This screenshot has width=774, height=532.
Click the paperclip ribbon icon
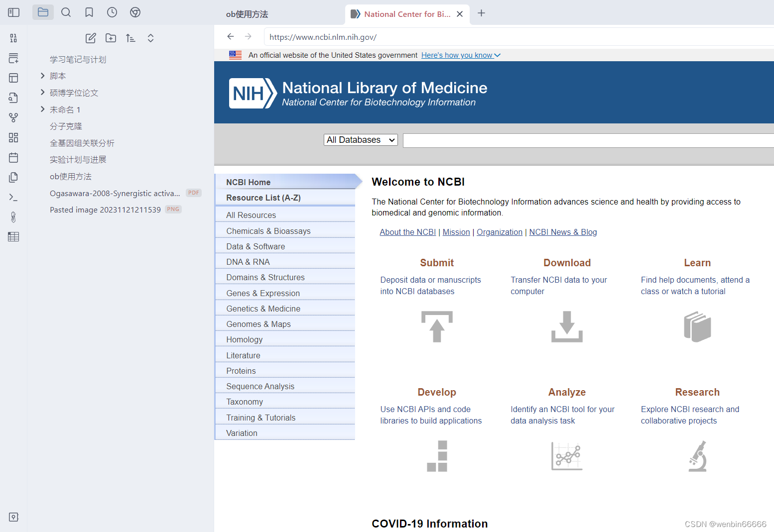[13, 217]
